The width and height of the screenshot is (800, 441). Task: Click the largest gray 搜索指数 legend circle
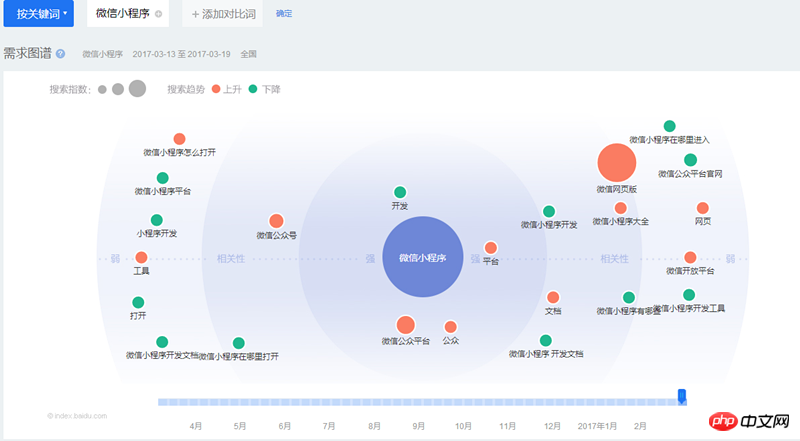tap(137, 89)
